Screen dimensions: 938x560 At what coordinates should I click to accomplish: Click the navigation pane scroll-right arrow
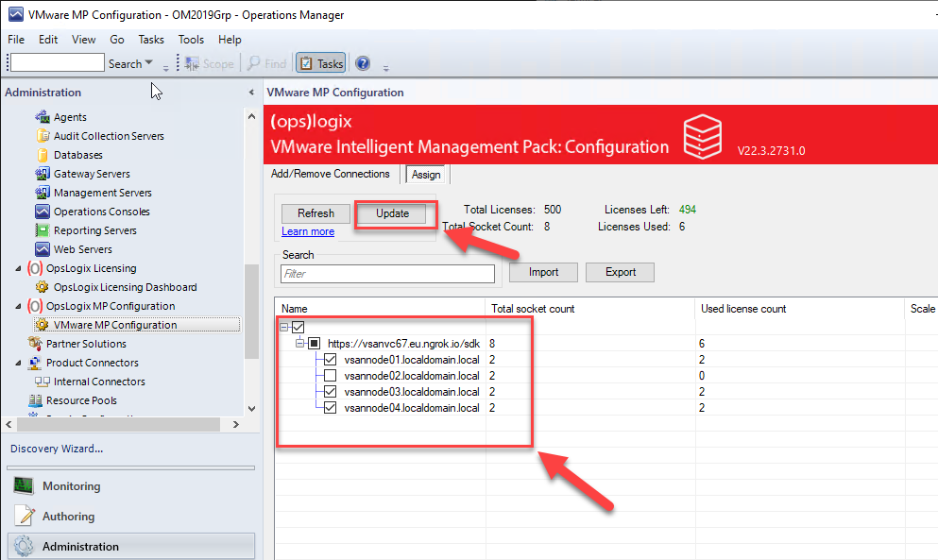point(236,424)
